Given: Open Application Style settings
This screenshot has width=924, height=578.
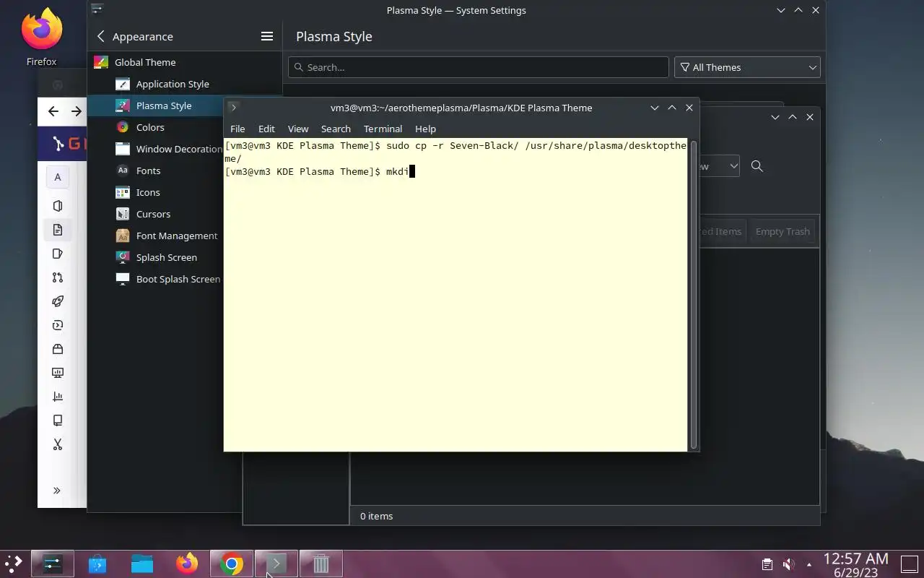Looking at the screenshot, I should point(173,84).
